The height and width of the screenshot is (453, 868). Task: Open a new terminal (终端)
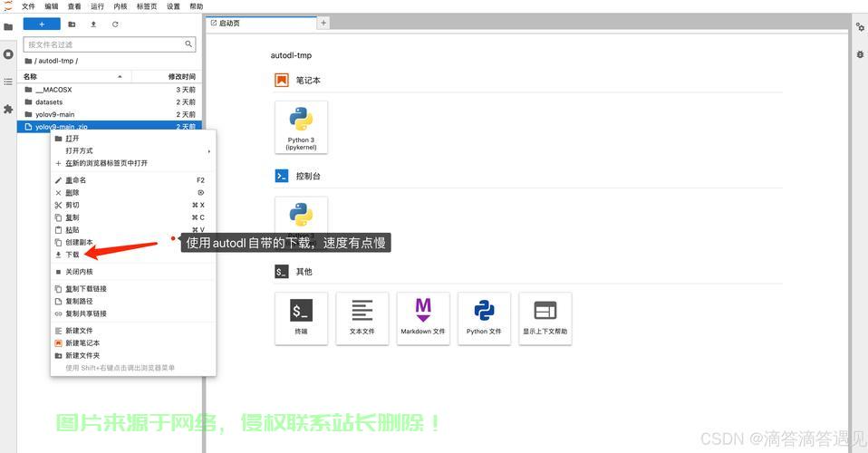tap(301, 317)
